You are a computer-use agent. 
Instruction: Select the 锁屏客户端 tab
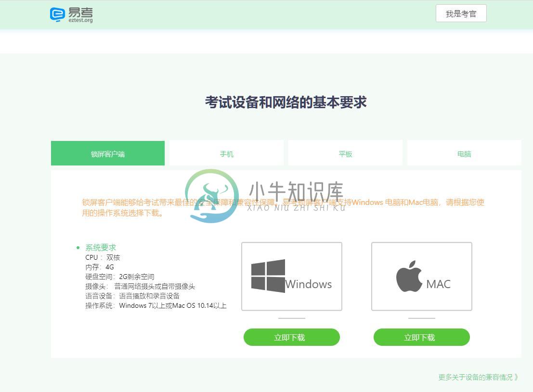108,153
